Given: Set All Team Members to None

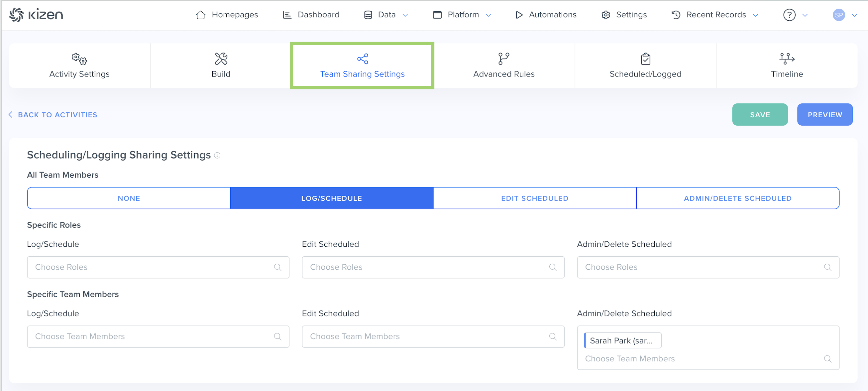Looking at the screenshot, I should [x=129, y=198].
